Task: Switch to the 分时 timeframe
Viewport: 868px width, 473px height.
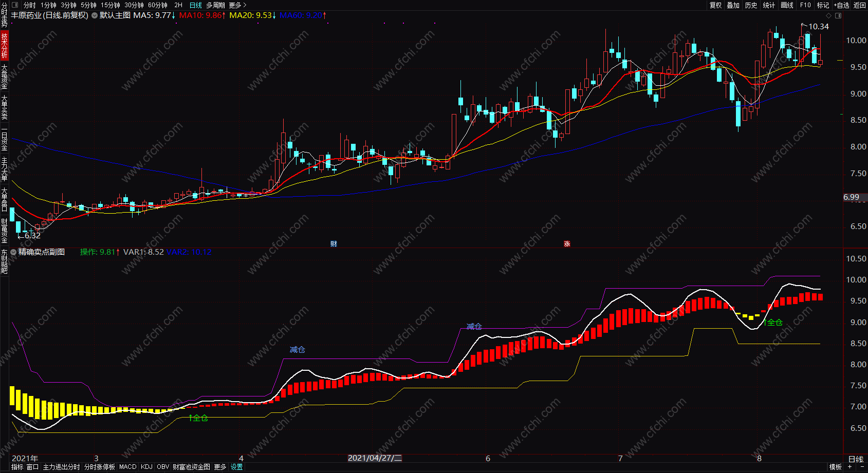Action: coord(29,5)
